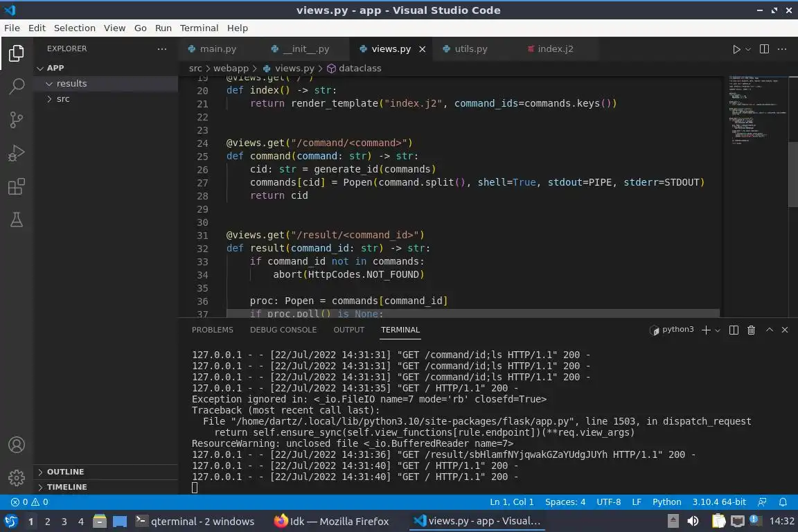This screenshot has height=532, width=798.
Task: Open the Explorer view in activity bar
Action: (x=17, y=53)
